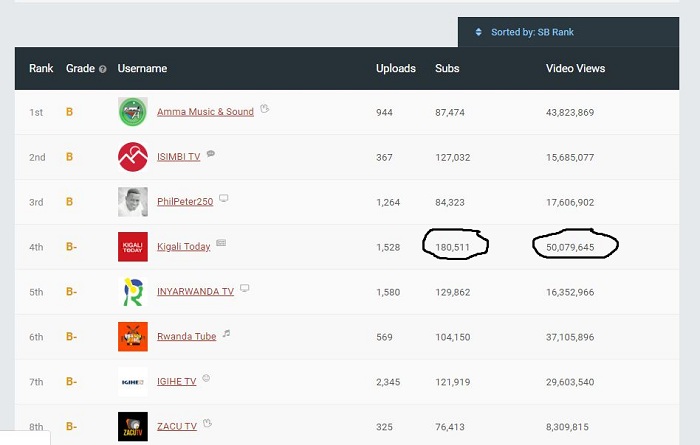Click the news icon next to Kigali Today
The image size is (700, 445).
point(221,243)
